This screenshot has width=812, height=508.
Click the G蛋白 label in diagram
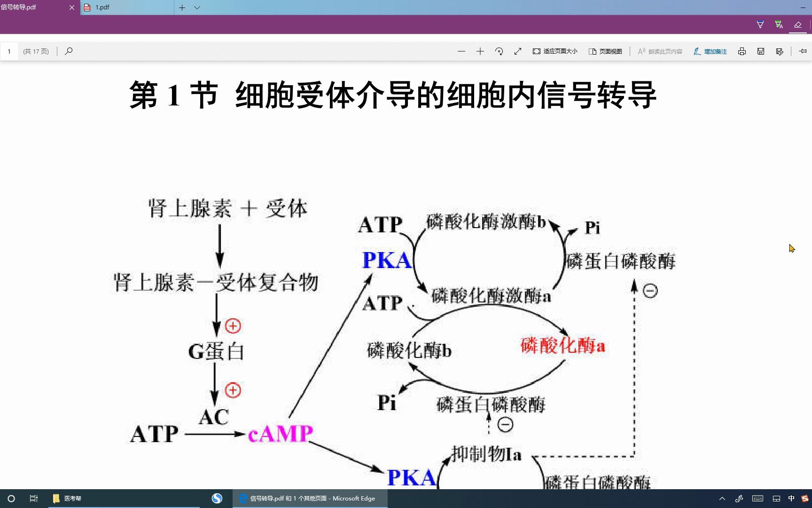[216, 351]
